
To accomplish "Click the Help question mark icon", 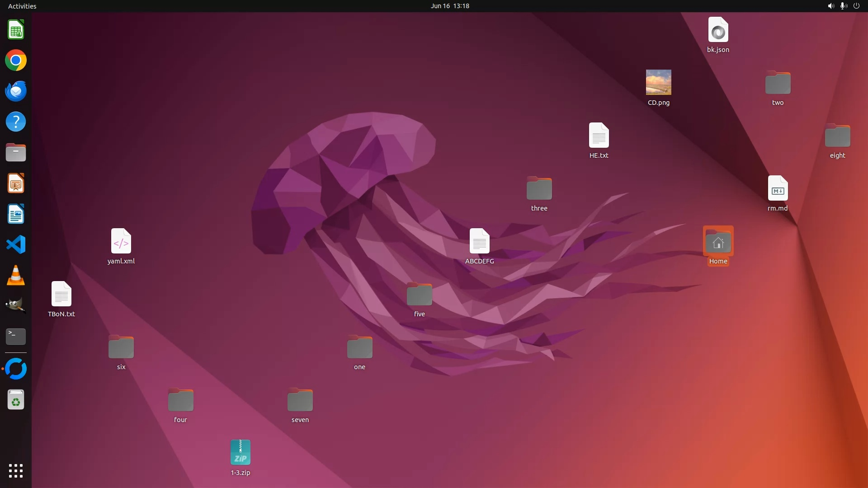I will coord(16,122).
